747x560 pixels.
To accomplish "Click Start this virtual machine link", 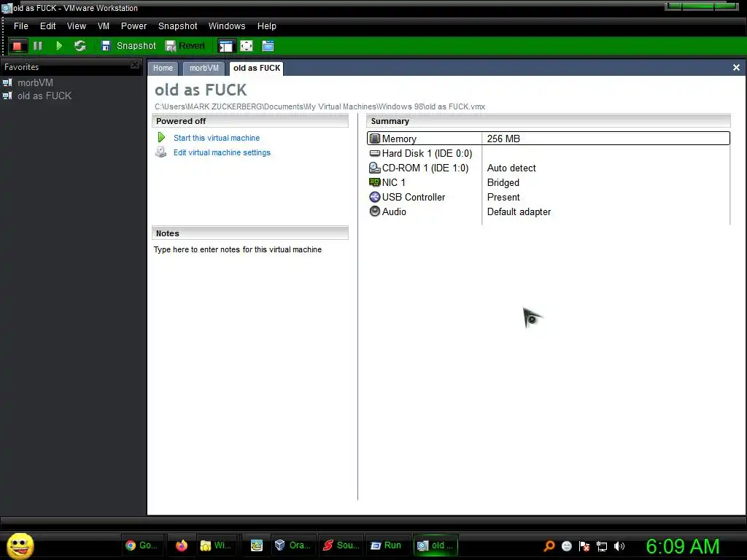I will (216, 138).
